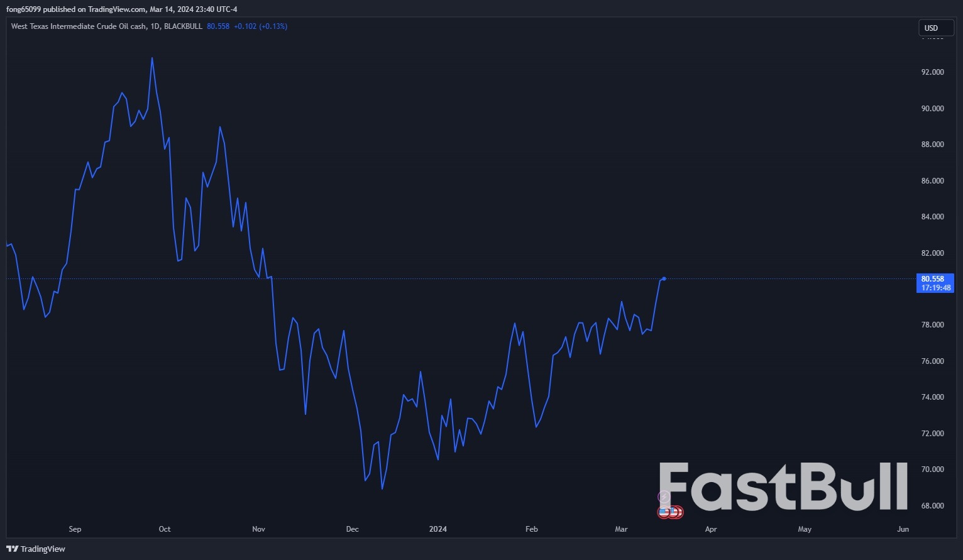Click the FastBull watermark logo

tap(783, 486)
